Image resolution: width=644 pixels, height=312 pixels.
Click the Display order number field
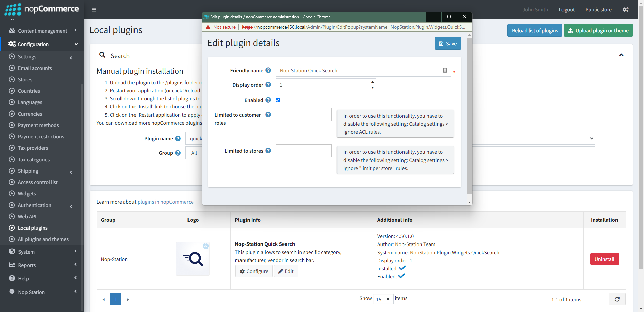point(322,85)
